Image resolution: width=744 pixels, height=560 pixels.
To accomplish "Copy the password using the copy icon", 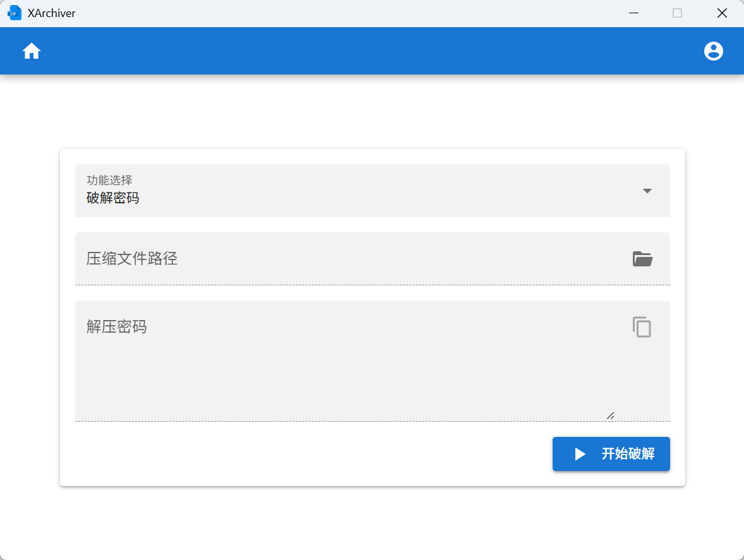I will [x=642, y=327].
